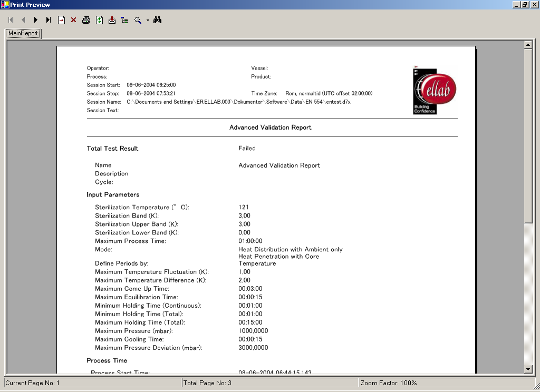
Task: Click the 'Process Time' heading
Action: [x=107, y=360]
